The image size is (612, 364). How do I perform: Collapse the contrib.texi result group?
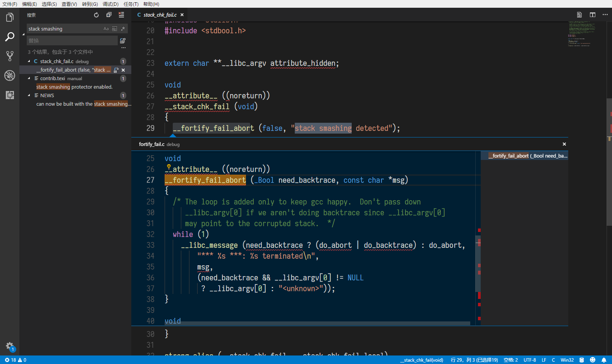click(29, 78)
